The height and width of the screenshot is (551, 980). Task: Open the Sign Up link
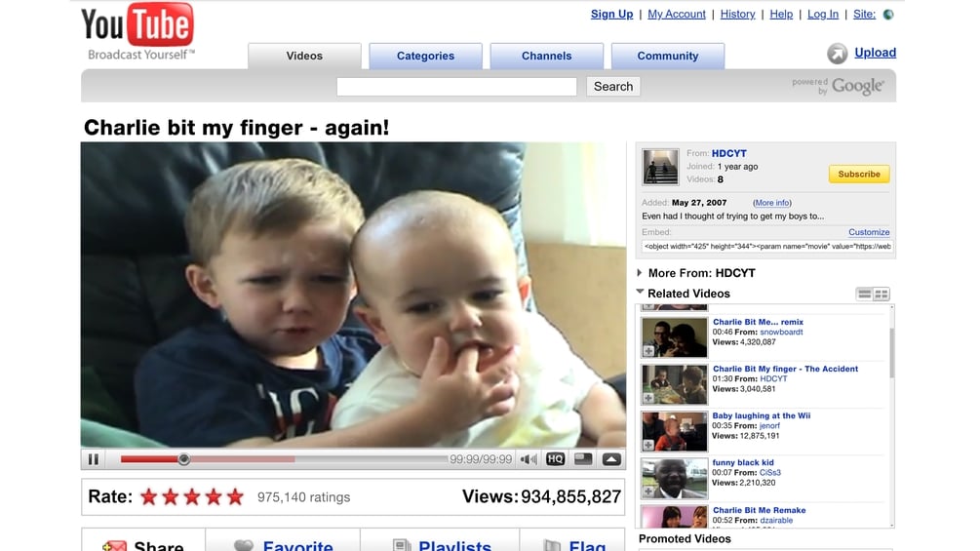point(611,14)
